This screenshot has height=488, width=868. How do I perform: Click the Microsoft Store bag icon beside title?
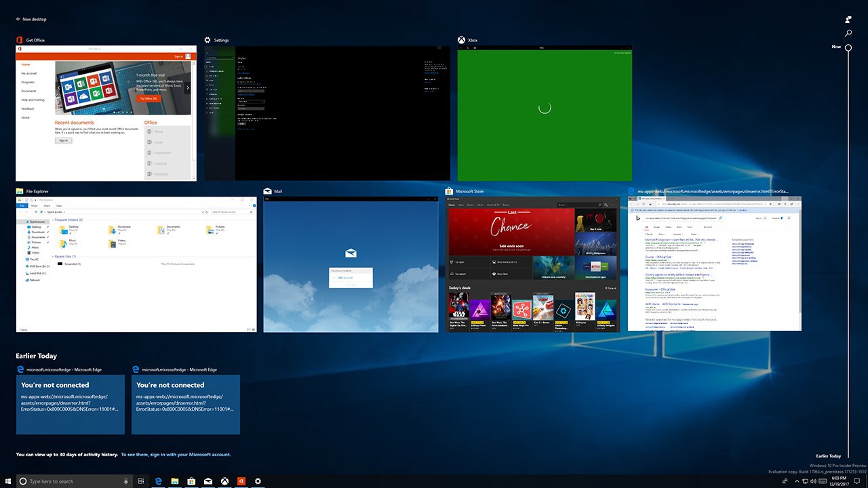tap(450, 191)
